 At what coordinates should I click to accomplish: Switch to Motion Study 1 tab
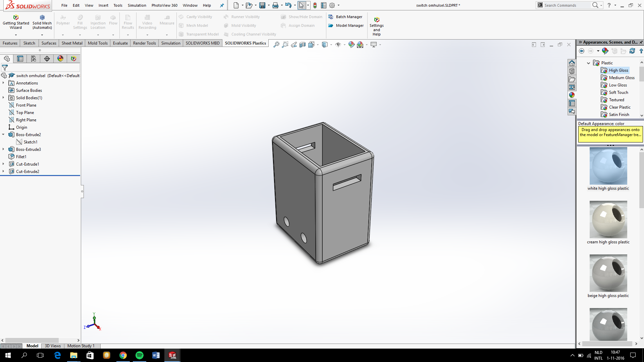coord(81,346)
